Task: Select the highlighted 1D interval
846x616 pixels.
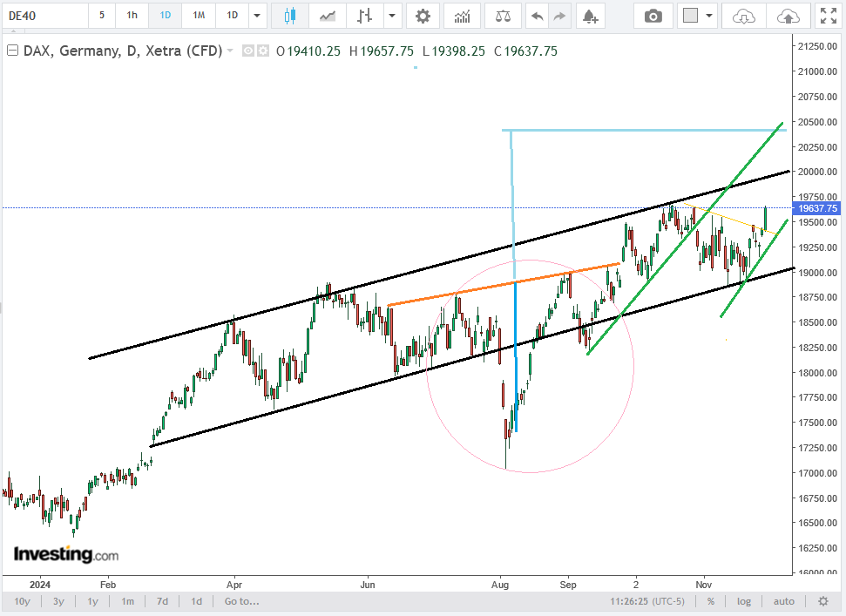Action: (x=165, y=16)
